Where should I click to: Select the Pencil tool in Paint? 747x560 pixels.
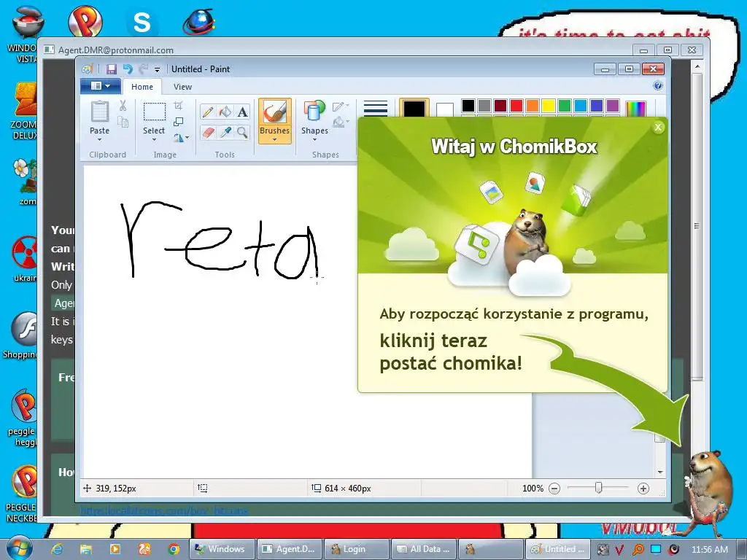tap(208, 112)
